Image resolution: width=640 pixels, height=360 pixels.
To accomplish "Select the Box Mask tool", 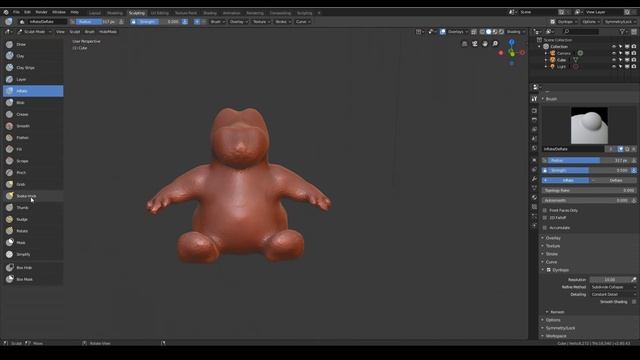I will point(33,279).
